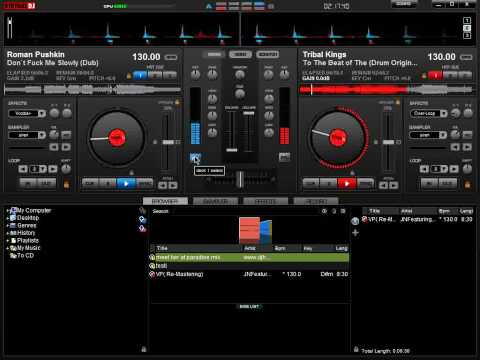
Task: Nudge right deck pitch bend forward
Action: (394, 185)
